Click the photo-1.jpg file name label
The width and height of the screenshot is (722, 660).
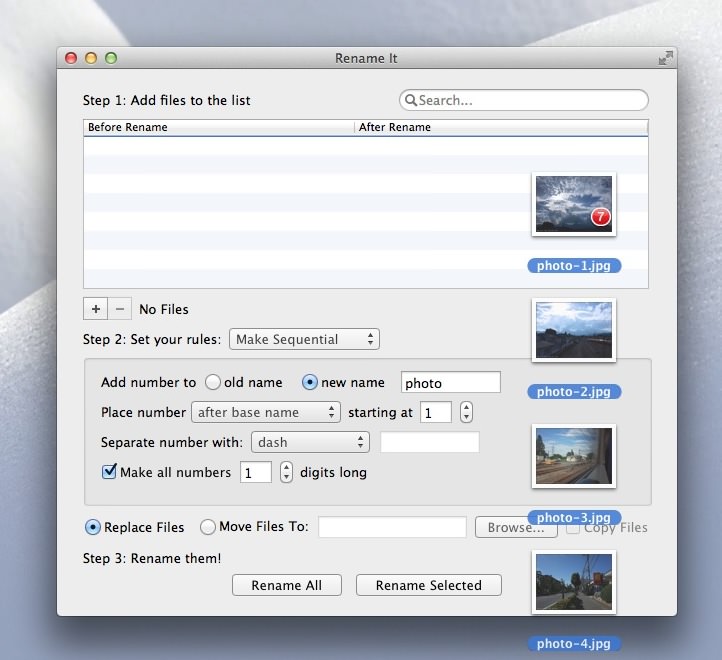click(x=574, y=266)
